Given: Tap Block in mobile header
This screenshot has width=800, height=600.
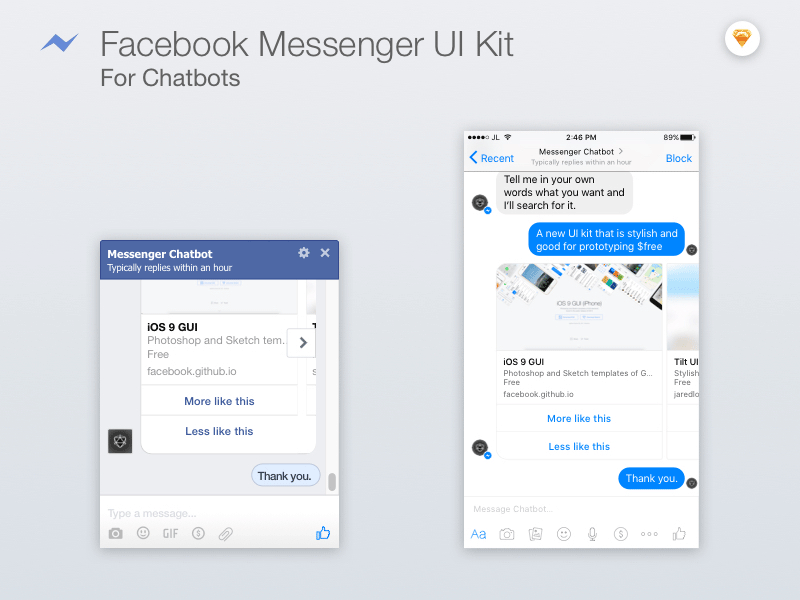Looking at the screenshot, I should point(679,159).
